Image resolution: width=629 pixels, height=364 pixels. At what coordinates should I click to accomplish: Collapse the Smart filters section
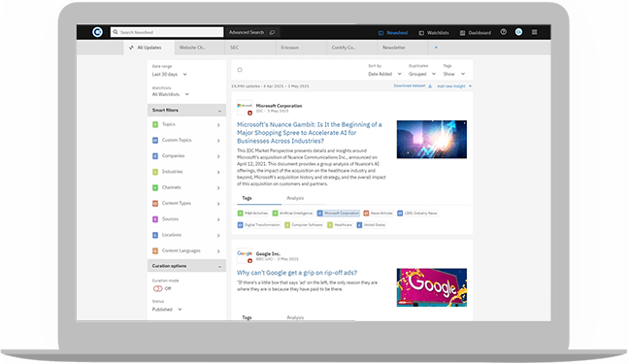219,111
